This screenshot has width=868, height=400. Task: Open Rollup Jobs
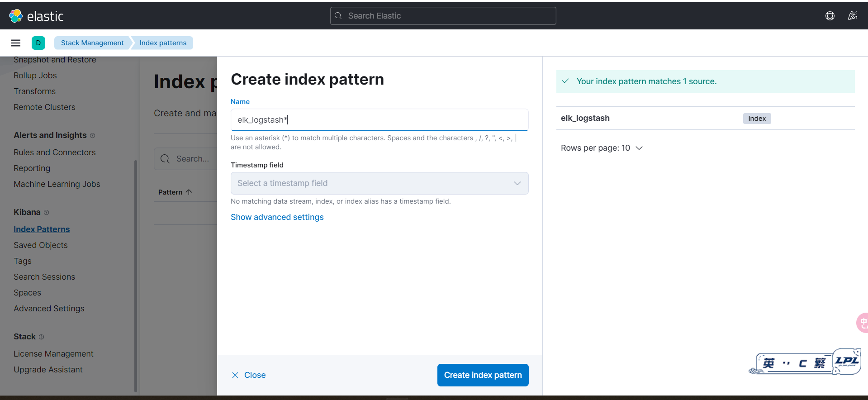35,76
